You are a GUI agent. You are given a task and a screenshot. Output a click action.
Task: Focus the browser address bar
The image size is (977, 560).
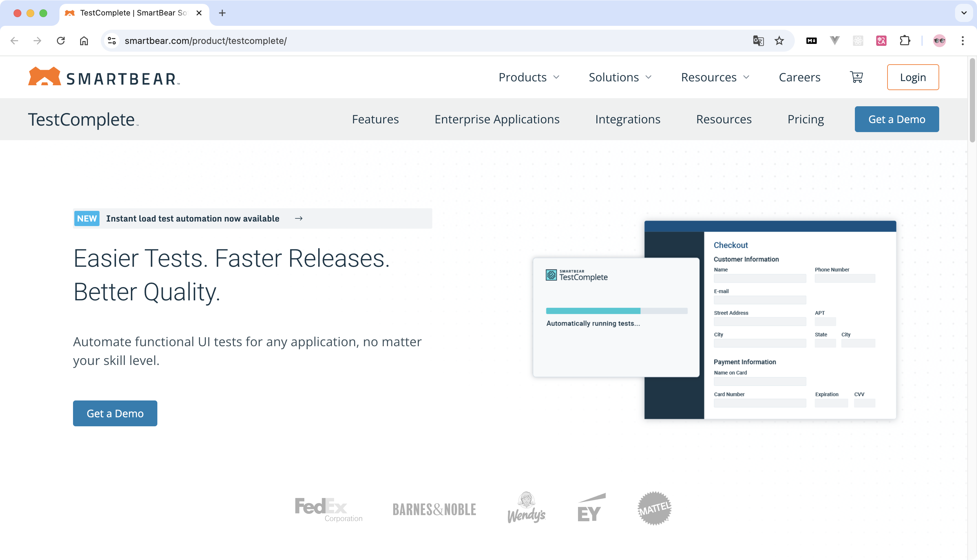423,41
